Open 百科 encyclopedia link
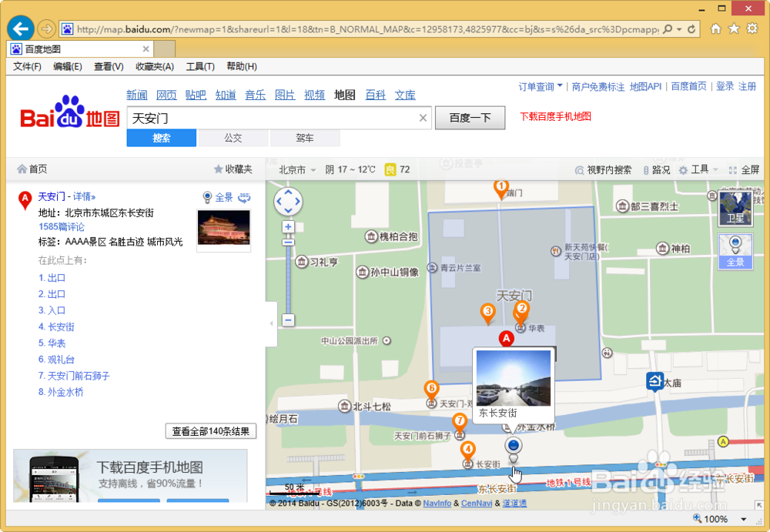 click(x=376, y=95)
